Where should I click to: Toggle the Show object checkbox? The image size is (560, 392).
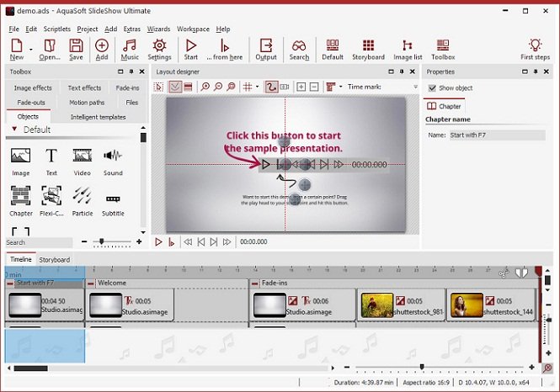pos(432,88)
